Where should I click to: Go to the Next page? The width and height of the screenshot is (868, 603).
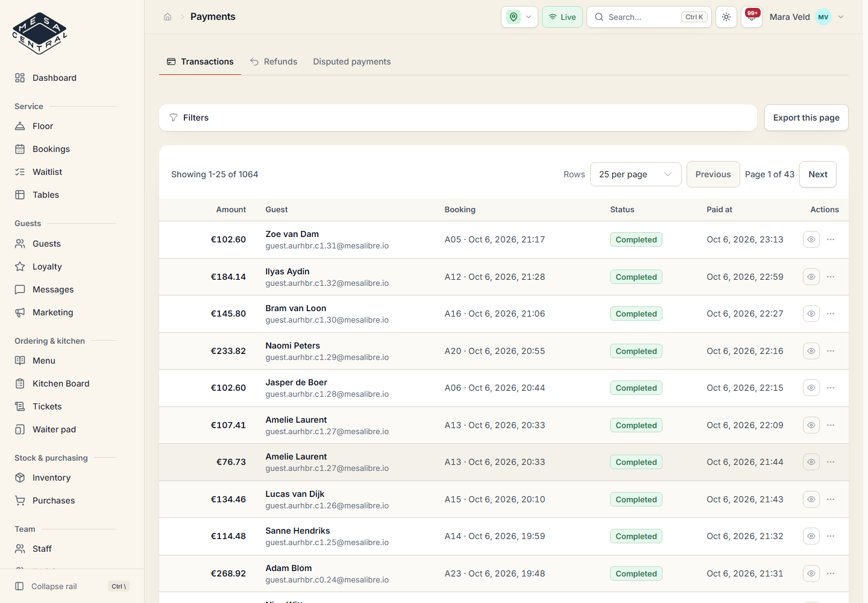818,174
